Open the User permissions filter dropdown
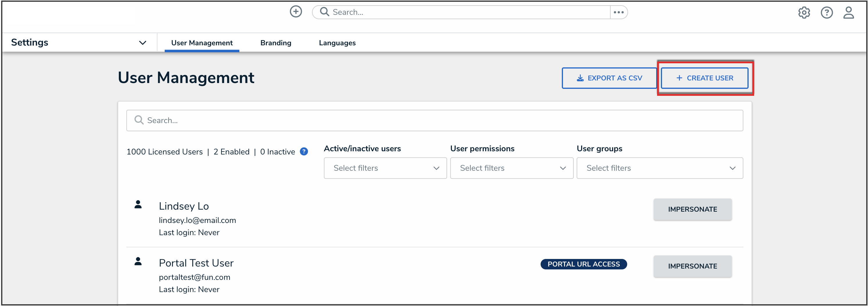This screenshot has height=306, width=868. point(512,168)
